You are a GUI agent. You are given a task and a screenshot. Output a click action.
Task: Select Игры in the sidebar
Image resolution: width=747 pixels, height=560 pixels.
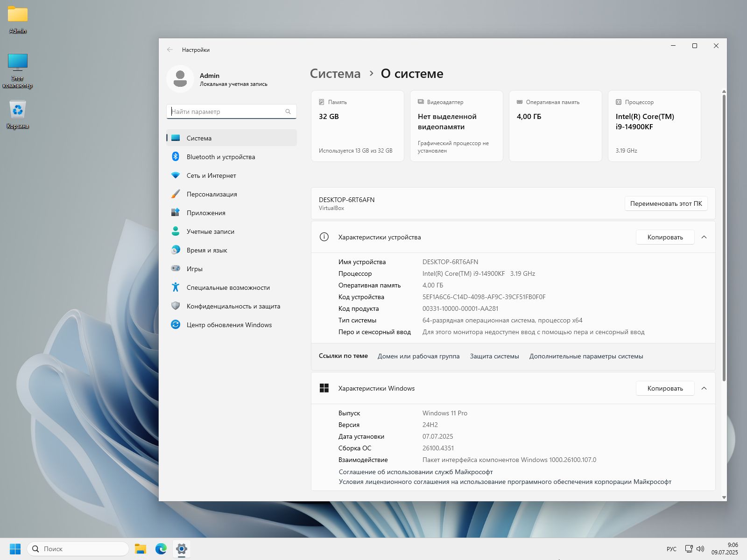(232, 269)
